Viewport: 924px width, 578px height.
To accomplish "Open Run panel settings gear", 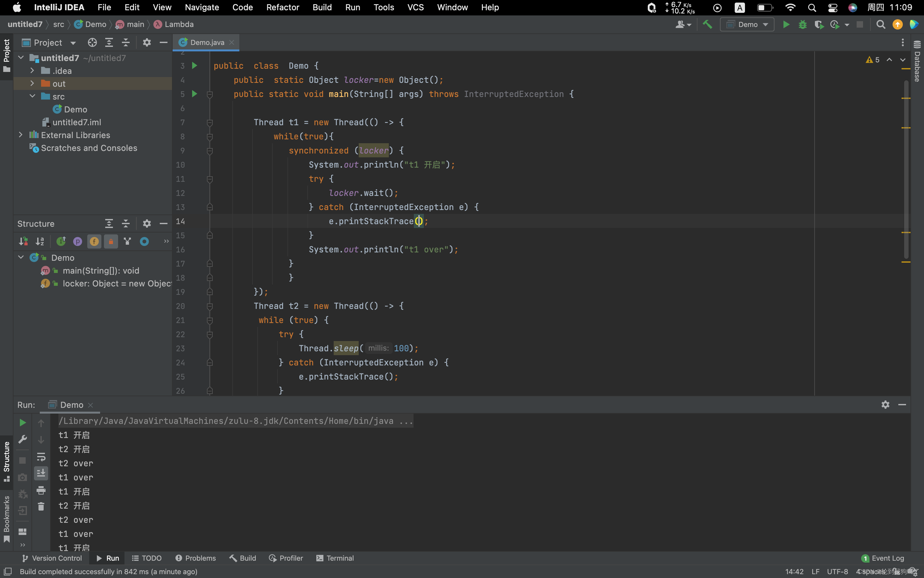I will click(x=885, y=405).
